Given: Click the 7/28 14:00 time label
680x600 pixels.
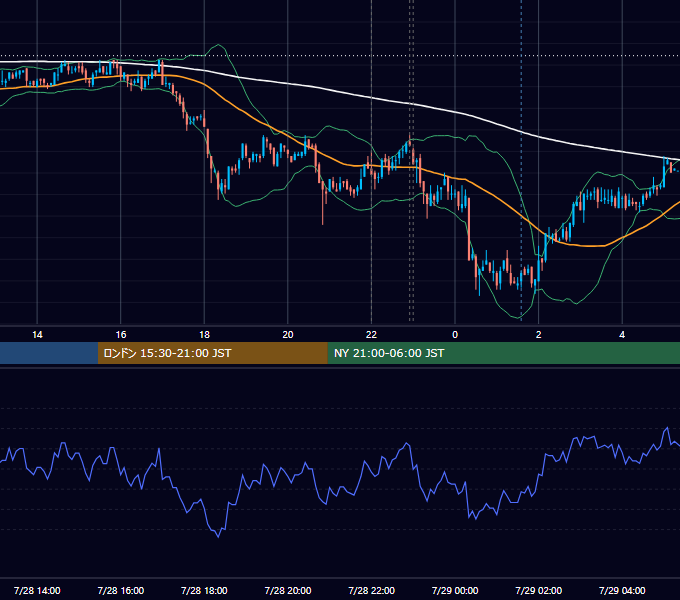Looking at the screenshot, I should point(37,590).
